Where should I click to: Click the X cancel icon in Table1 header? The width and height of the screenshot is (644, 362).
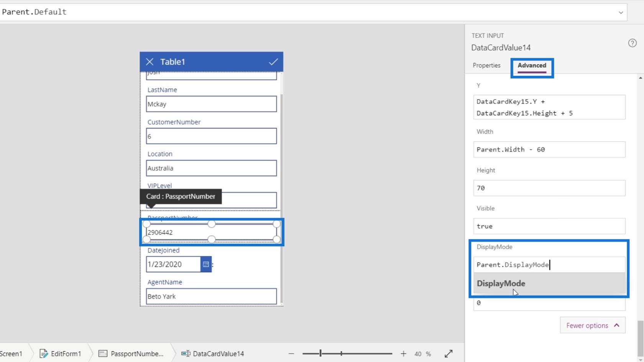(149, 62)
